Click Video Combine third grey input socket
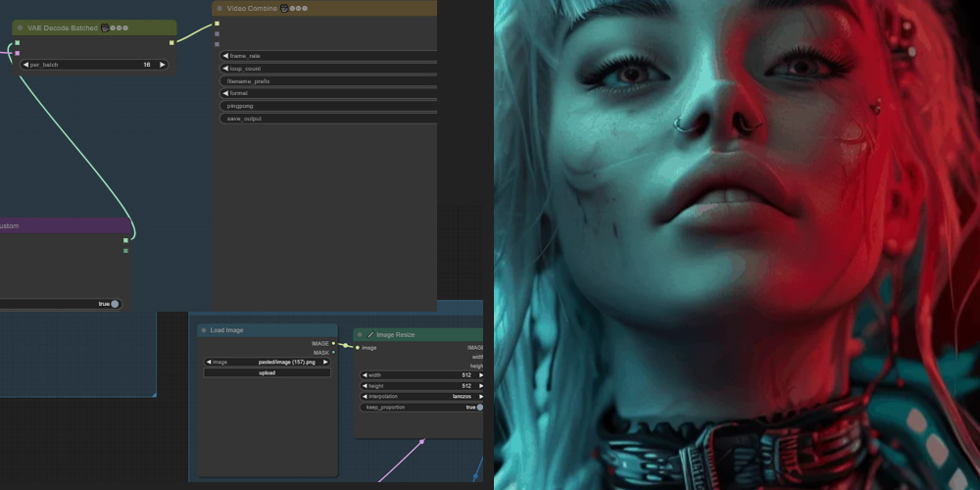The height and width of the screenshot is (490, 980). pos(217,44)
